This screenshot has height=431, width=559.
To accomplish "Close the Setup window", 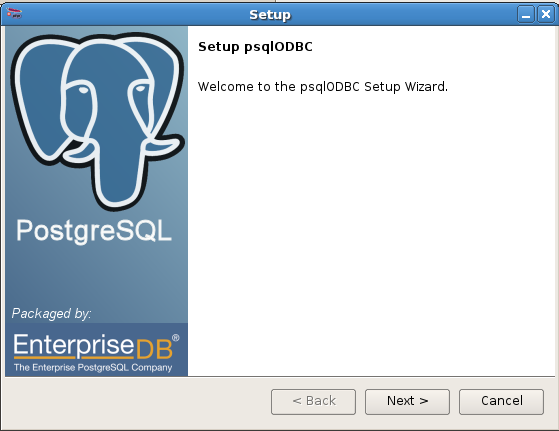I will pyautogui.click(x=546, y=15).
